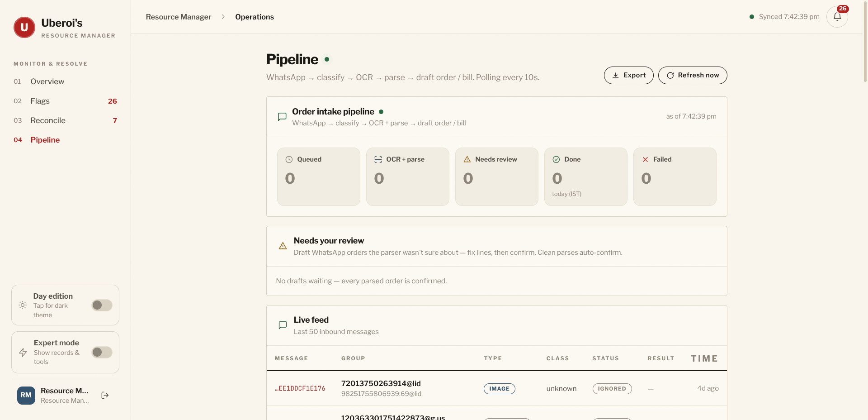This screenshot has height=420, width=868.
Task: Click the chat bubble icon by Order intake pipeline
Action: 282,117
